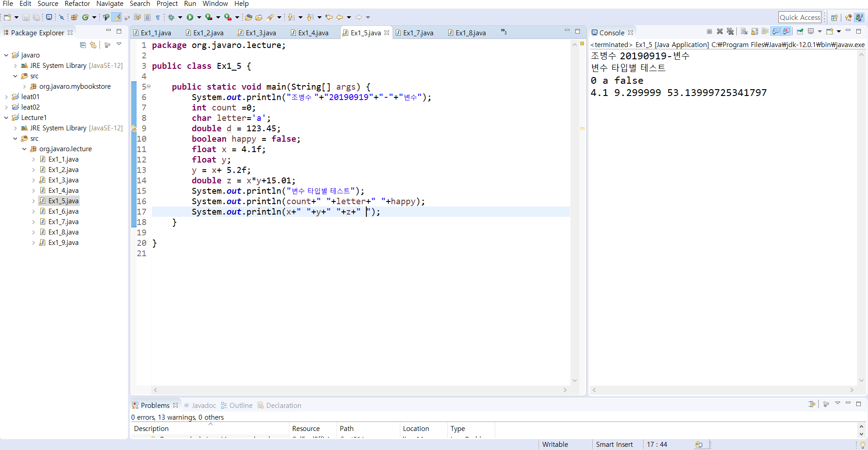Click the Debug bug icon
The image size is (868, 450).
[x=171, y=17]
